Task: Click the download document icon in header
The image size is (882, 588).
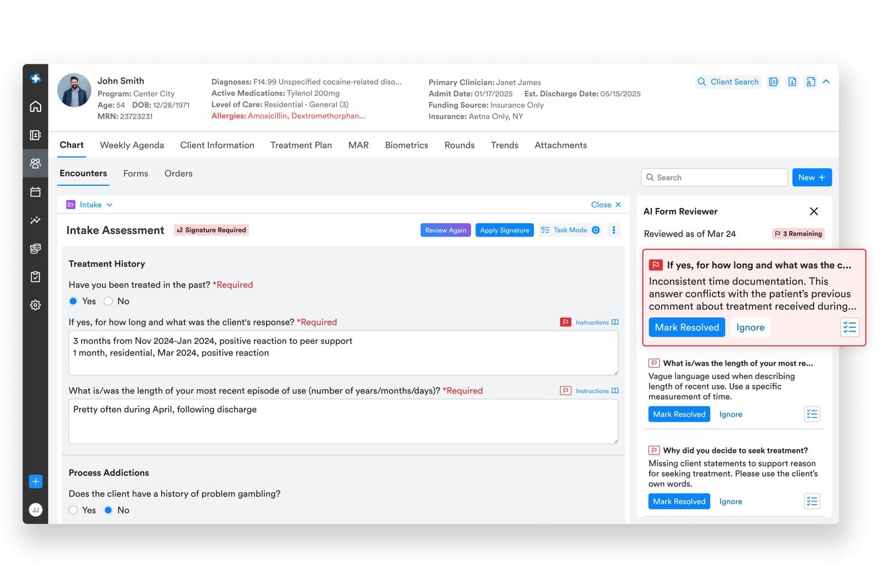Action: pos(792,82)
